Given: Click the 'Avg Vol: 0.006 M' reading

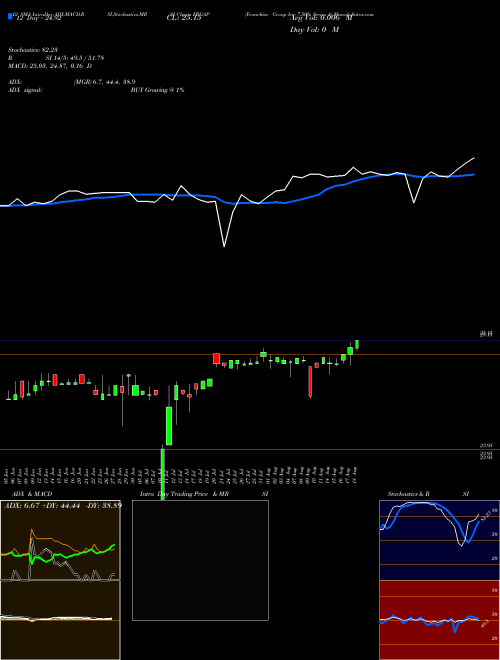Looking at the screenshot, I should [x=321, y=18].
